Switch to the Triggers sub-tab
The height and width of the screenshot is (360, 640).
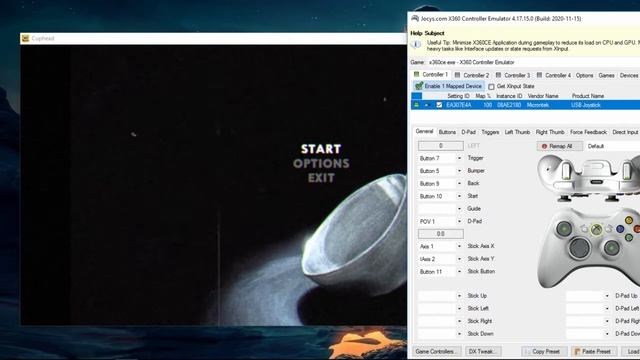(x=490, y=132)
